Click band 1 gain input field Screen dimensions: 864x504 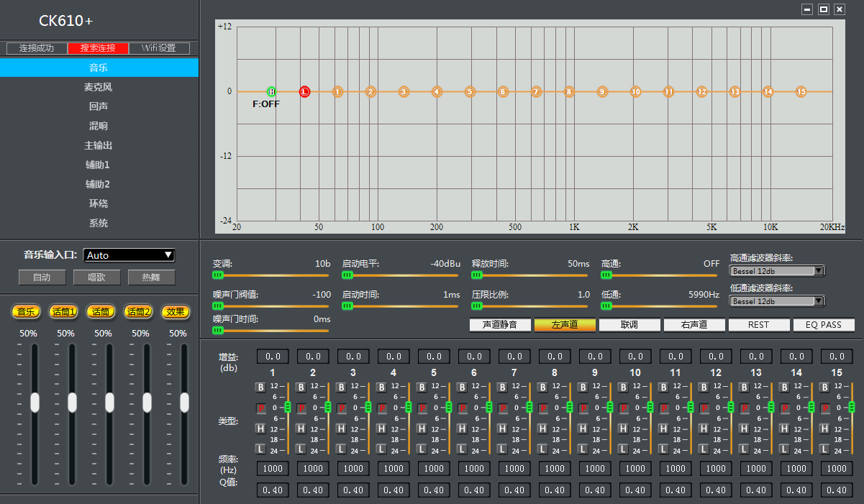[x=273, y=357]
